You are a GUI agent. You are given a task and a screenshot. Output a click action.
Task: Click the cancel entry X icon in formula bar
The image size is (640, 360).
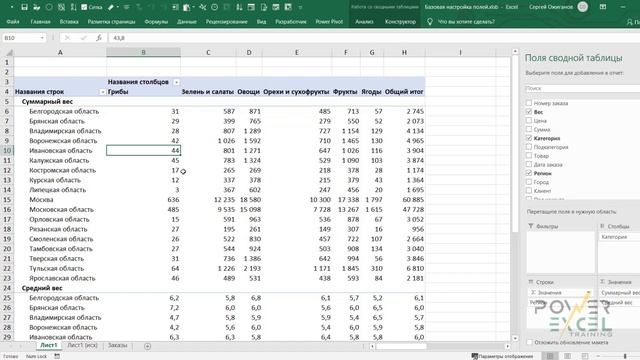click(x=67, y=38)
